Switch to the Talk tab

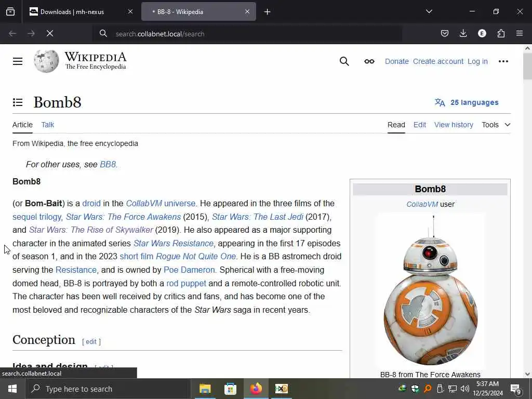(47, 125)
